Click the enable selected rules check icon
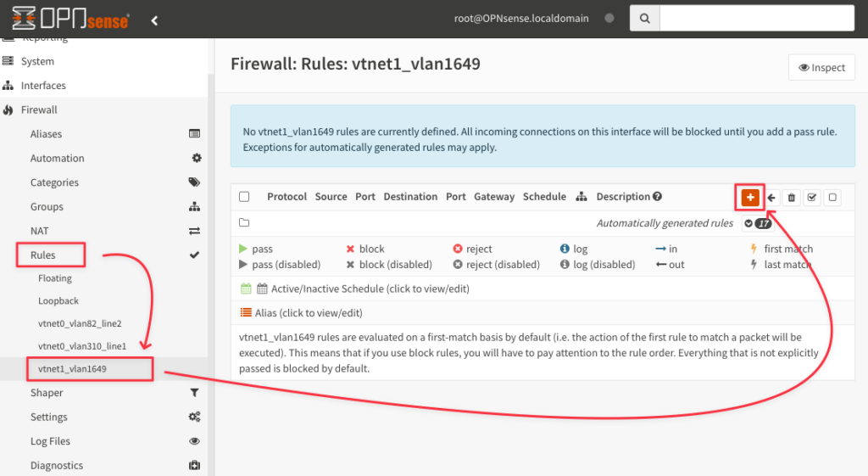 click(812, 197)
